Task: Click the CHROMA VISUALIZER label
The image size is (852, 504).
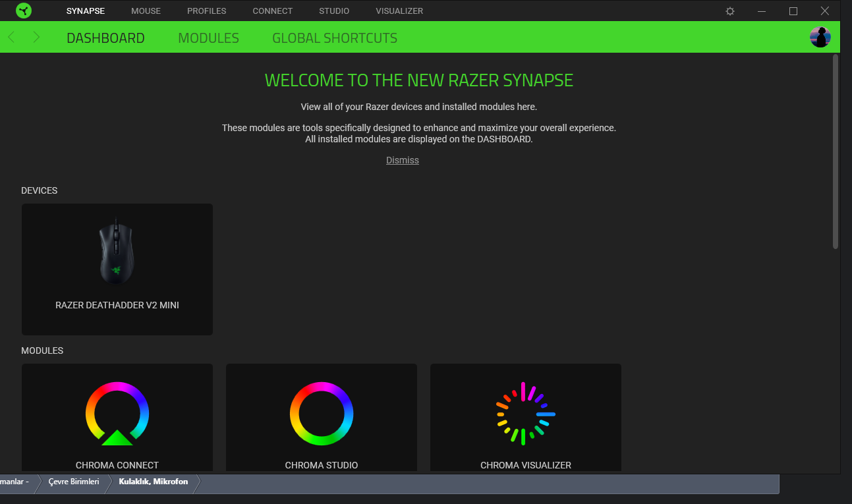Action: coord(526,465)
